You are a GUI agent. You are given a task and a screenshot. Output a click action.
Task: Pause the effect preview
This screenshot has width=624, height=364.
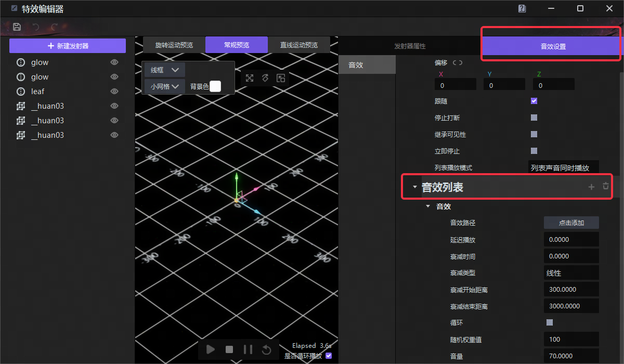pyautogui.click(x=248, y=349)
